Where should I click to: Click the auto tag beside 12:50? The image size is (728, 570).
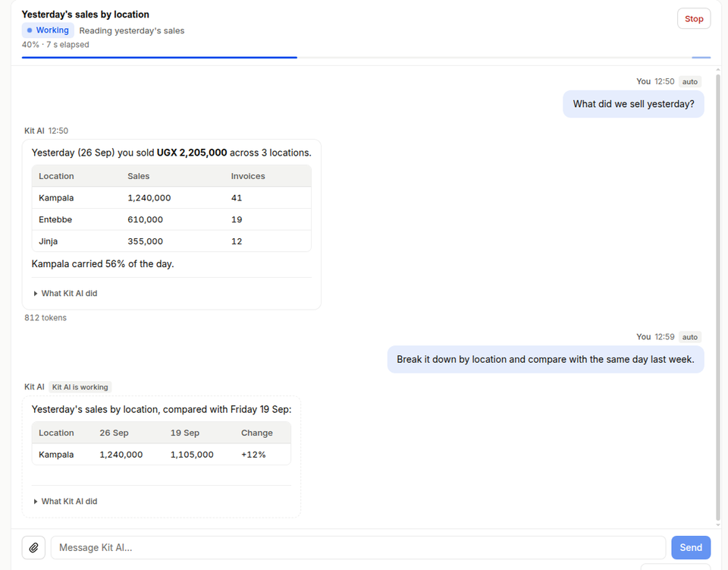689,82
